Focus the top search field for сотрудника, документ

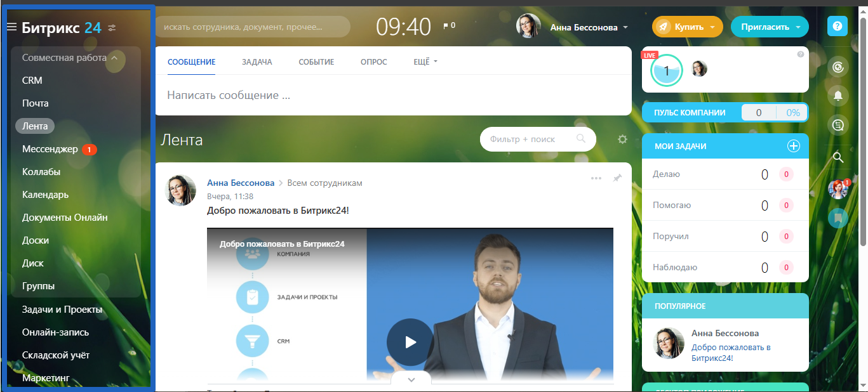253,27
